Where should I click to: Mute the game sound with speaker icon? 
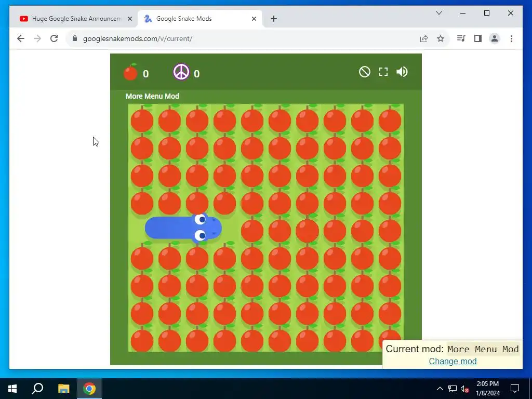402,72
